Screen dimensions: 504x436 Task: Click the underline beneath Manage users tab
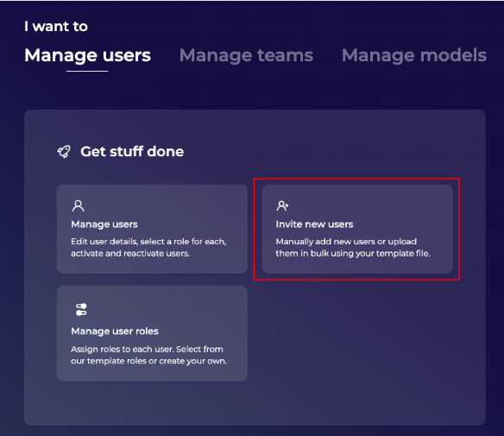coord(87,71)
